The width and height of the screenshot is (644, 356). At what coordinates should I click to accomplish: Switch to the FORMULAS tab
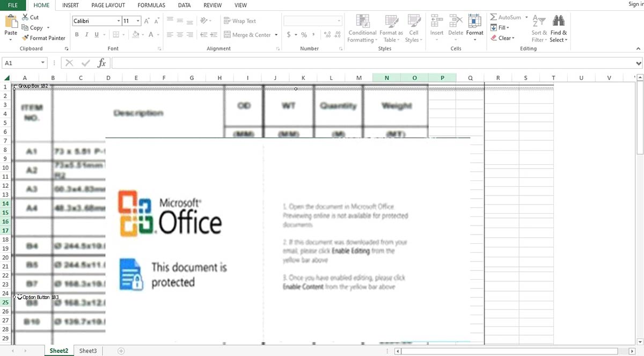pyautogui.click(x=151, y=5)
